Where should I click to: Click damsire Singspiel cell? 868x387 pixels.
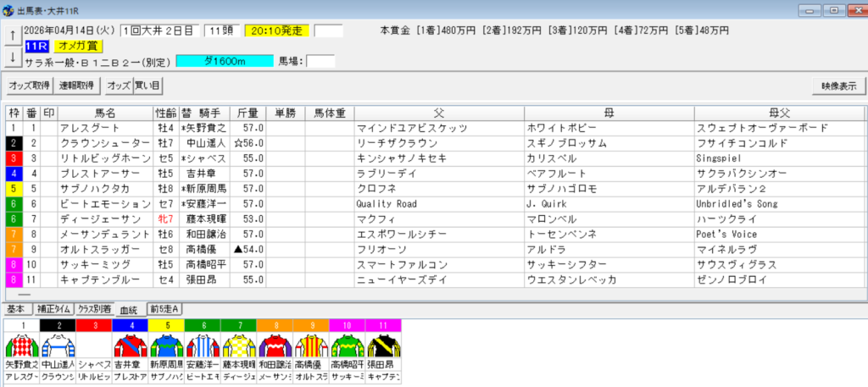pos(779,158)
